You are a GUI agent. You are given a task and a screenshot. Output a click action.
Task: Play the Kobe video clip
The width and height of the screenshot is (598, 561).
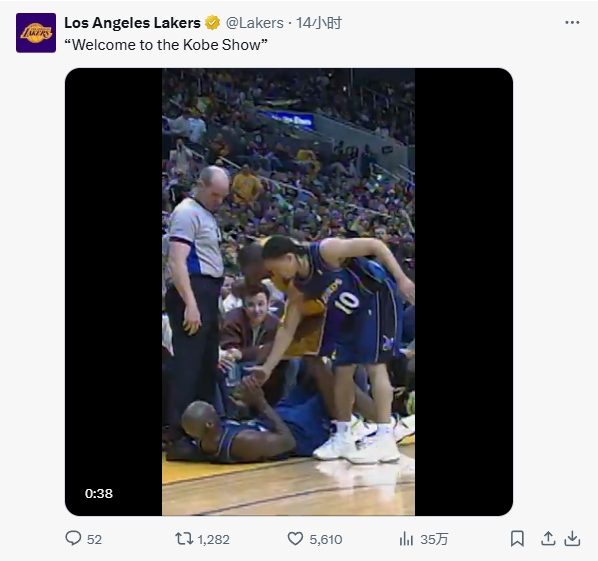289,292
